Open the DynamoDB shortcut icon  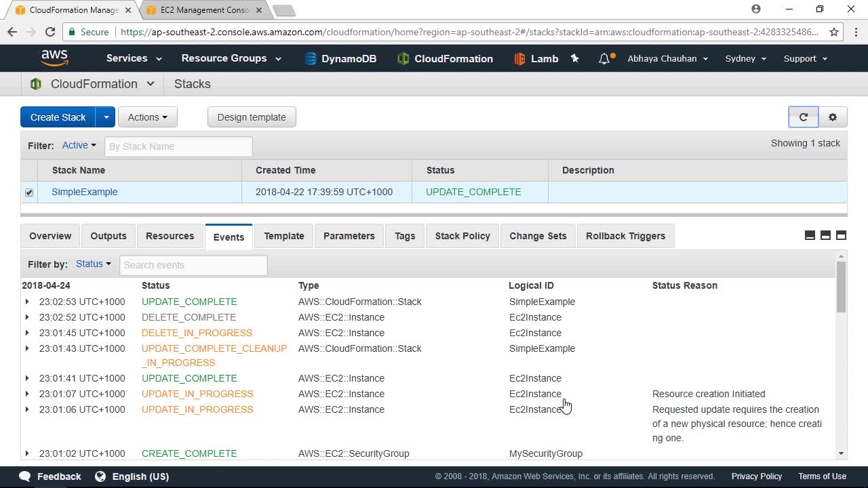coord(311,59)
